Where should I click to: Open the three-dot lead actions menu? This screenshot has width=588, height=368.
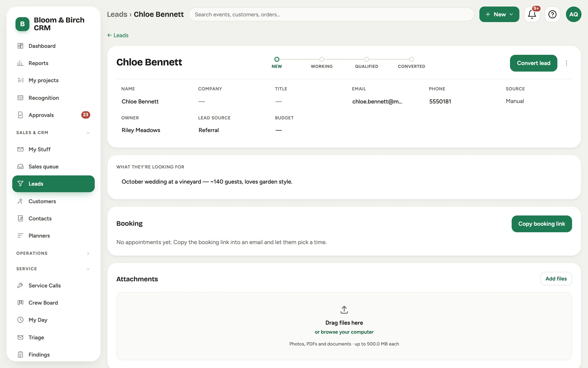pyautogui.click(x=566, y=63)
